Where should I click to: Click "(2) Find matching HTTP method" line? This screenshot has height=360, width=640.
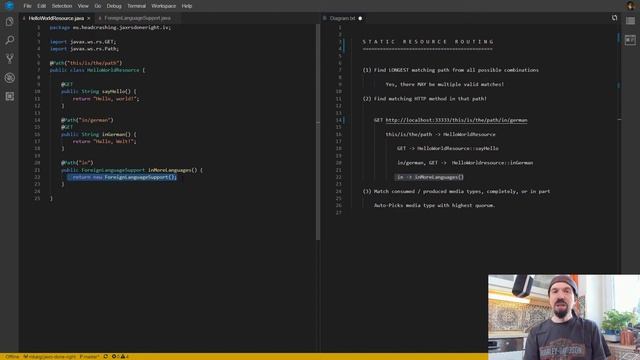point(424,99)
